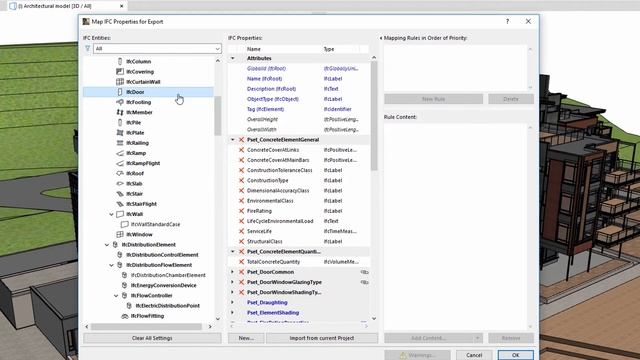Click the red X on EnvironmentalClass
This screenshot has height=360, width=640.
point(241,201)
